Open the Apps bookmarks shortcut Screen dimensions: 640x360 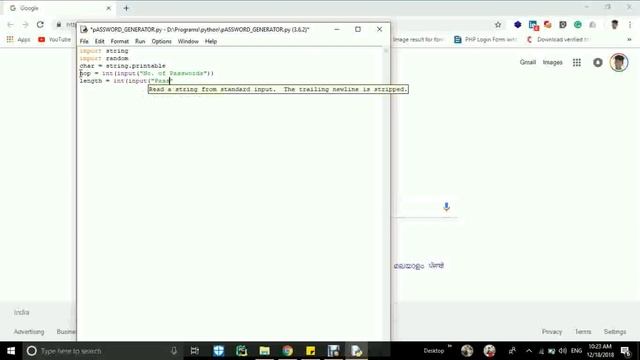[x=18, y=40]
